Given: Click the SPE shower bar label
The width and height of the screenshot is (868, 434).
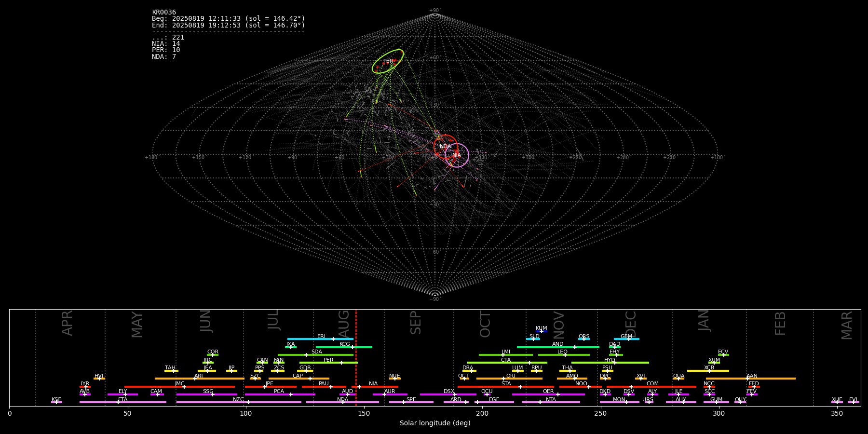Looking at the screenshot, I should (411, 400).
